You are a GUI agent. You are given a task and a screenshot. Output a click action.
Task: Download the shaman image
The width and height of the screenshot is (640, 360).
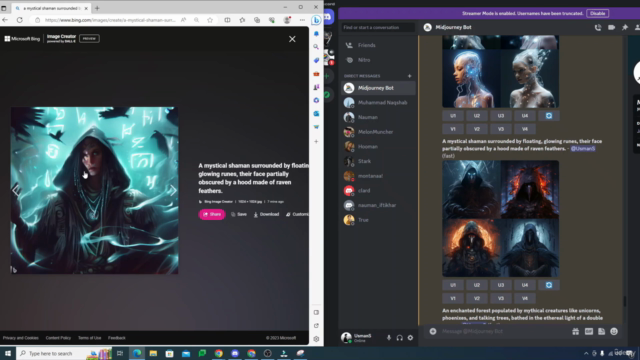click(x=266, y=214)
